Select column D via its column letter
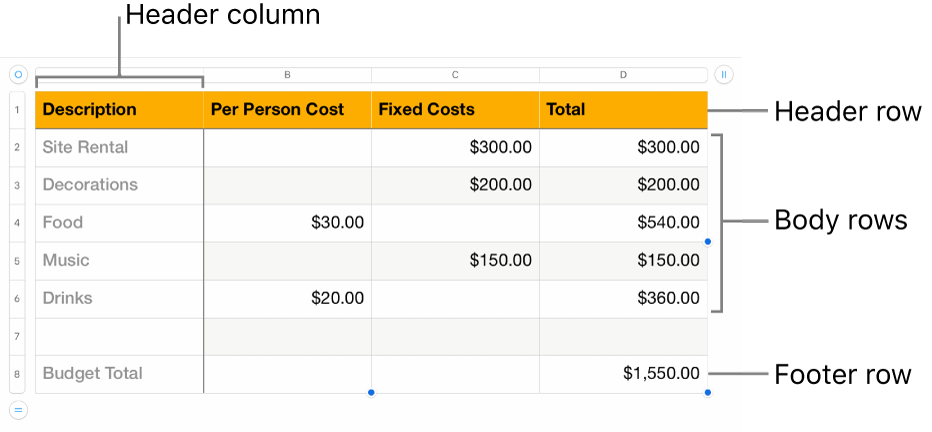The height and width of the screenshot is (432, 932). pyautogui.click(x=623, y=75)
